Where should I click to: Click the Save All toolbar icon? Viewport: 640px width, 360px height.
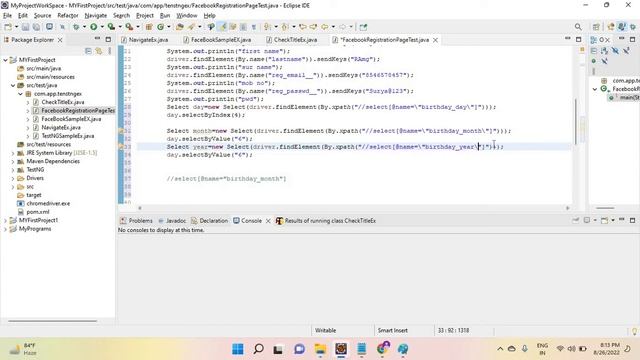coord(36,27)
